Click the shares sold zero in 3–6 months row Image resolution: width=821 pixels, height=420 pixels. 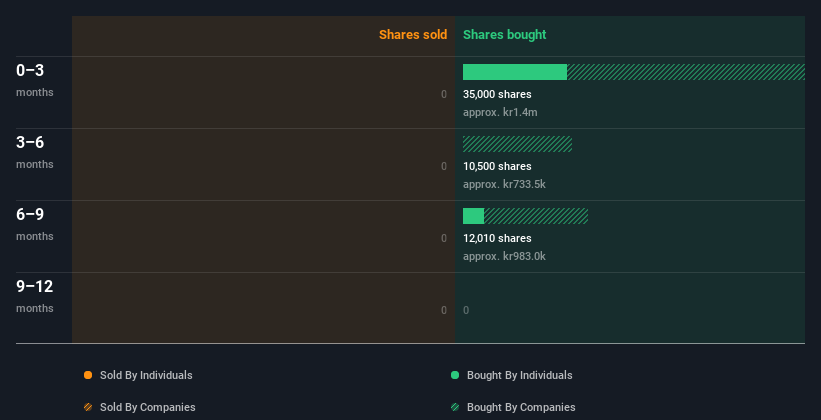[444, 167]
